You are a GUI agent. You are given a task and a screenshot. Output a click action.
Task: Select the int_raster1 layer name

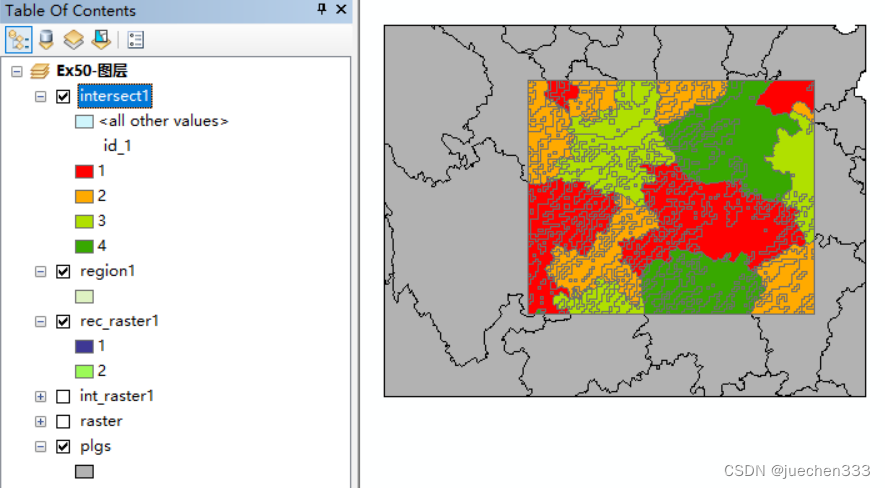coord(117,396)
